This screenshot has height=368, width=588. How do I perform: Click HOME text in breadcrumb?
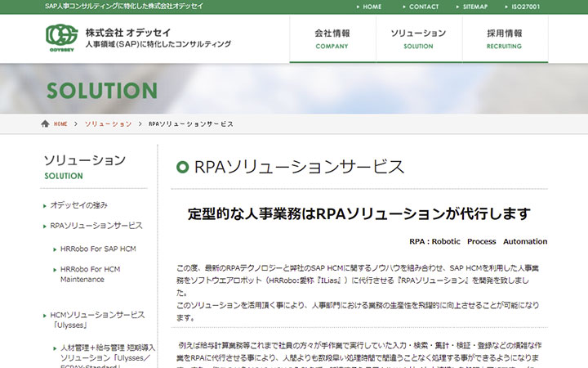pos(61,124)
